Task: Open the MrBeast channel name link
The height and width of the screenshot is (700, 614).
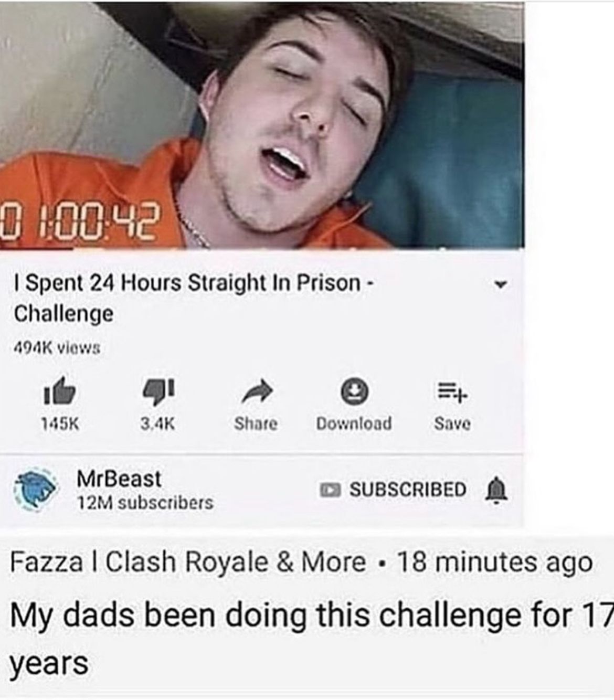Action: (119, 478)
